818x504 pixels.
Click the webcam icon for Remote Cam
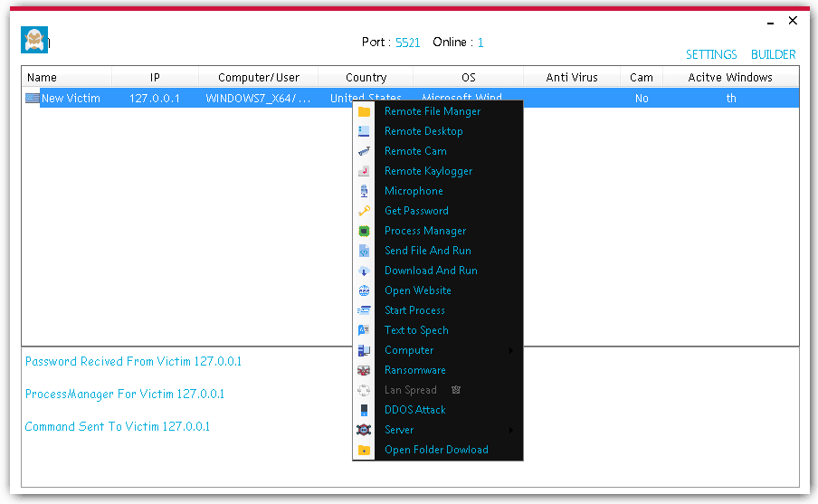(364, 151)
